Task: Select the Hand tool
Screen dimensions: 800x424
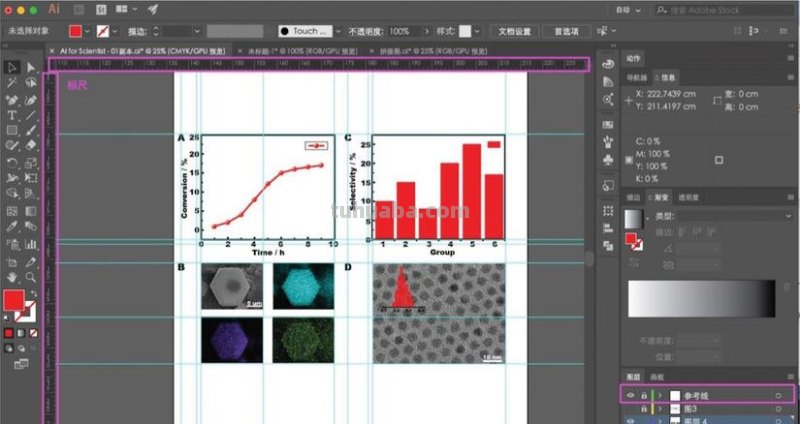Action: [x=12, y=275]
